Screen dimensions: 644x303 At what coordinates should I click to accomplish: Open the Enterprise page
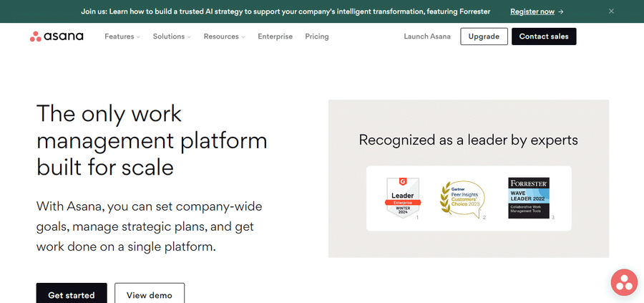tap(275, 37)
